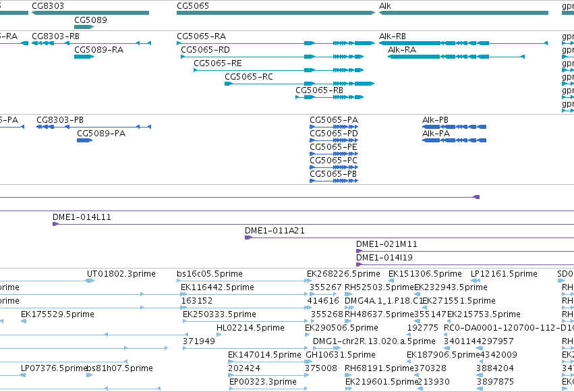Image resolution: width=574 pixels, height=392 pixels.
Task: Open EST EK290506.5prime
Action: pos(341,328)
